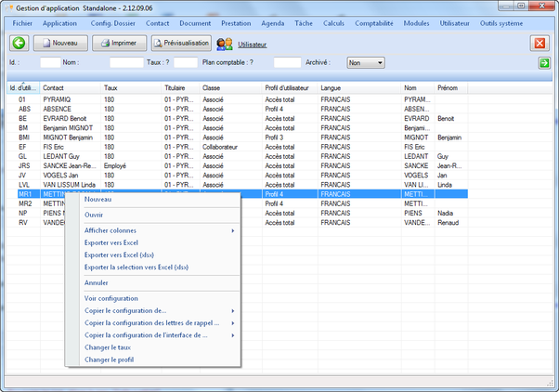This screenshot has width=559, height=392.
Task: Open the Utilisateur link
Action: pyautogui.click(x=252, y=44)
